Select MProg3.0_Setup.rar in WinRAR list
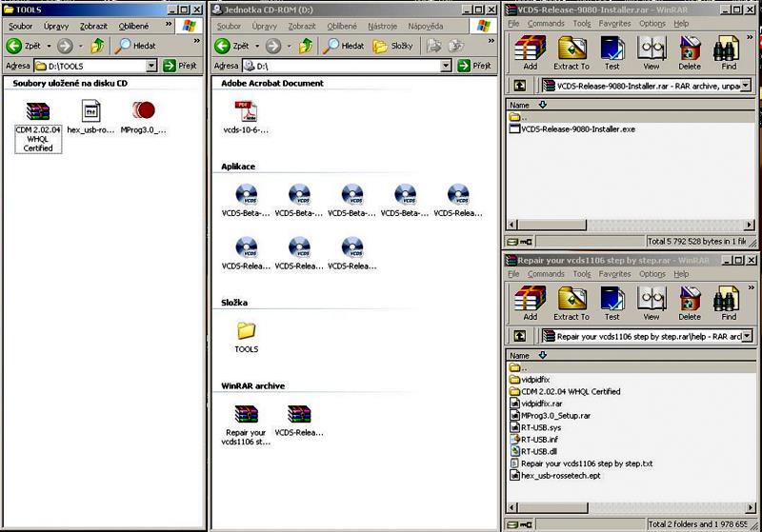Viewport: 762px width, 532px height. click(550, 416)
